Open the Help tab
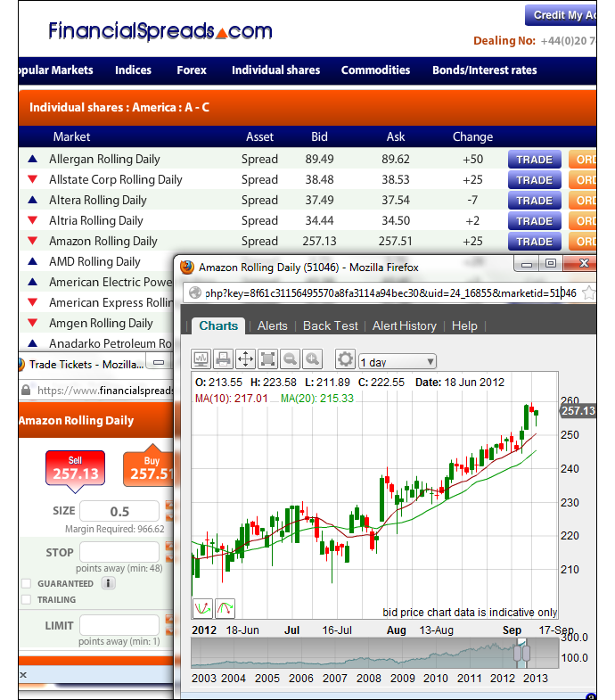Viewport: 615px width, 700px height. coord(464,325)
